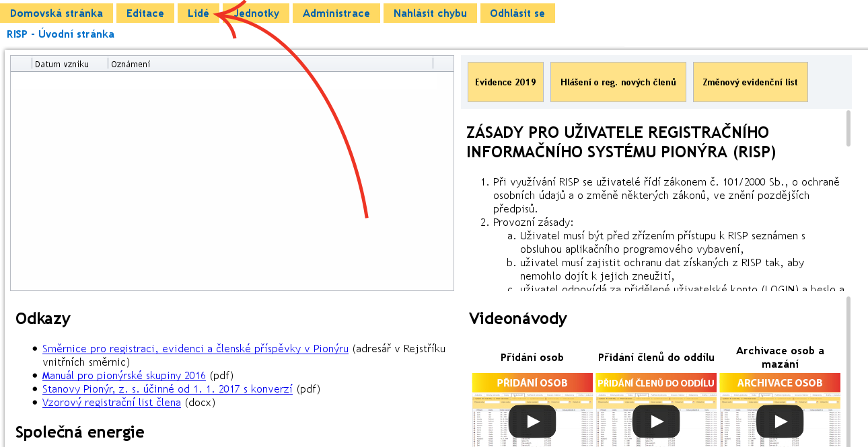Image resolution: width=868 pixels, height=447 pixels.
Task: Click the Změnový evidenční list button
Action: [x=750, y=82]
